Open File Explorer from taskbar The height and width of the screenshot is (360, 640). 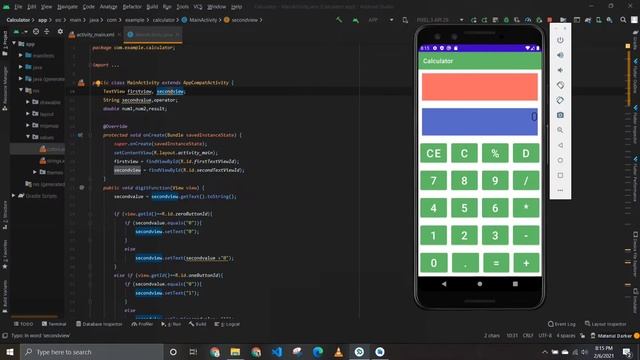pos(235,352)
